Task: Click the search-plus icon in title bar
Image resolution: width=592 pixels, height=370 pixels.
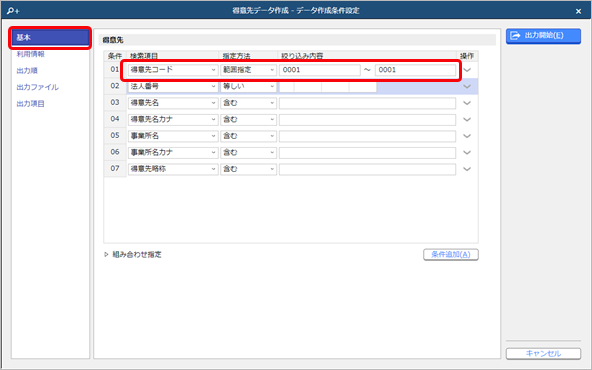Action: pyautogui.click(x=13, y=11)
